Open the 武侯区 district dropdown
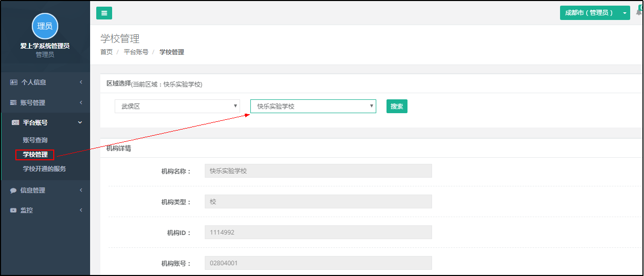The image size is (644, 276). coord(177,106)
